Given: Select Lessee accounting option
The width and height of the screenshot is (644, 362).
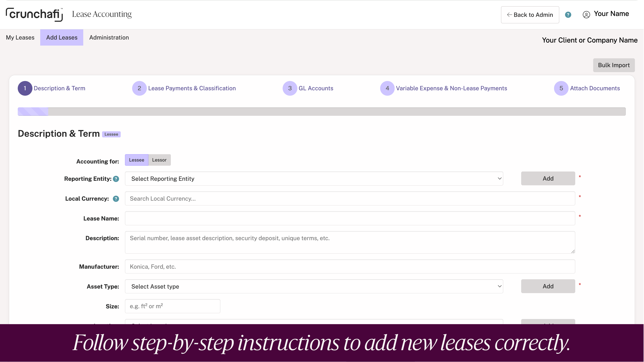Looking at the screenshot, I should click(x=136, y=160).
